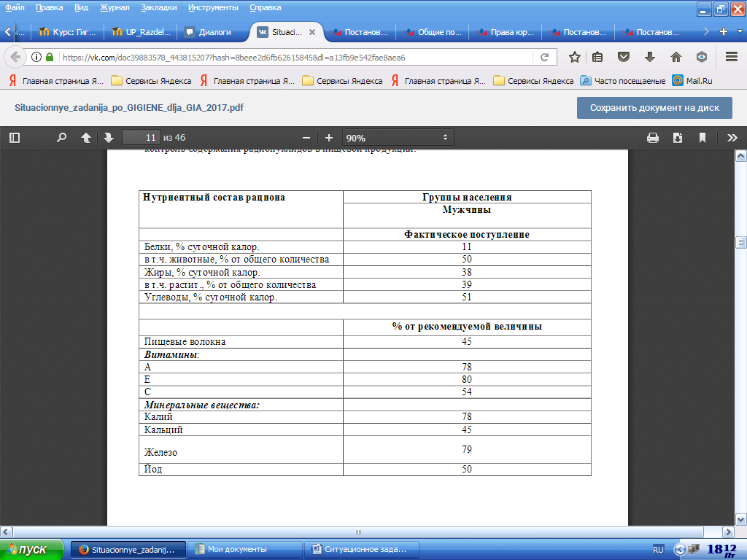Open the Справка menu

tap(266, 7)
